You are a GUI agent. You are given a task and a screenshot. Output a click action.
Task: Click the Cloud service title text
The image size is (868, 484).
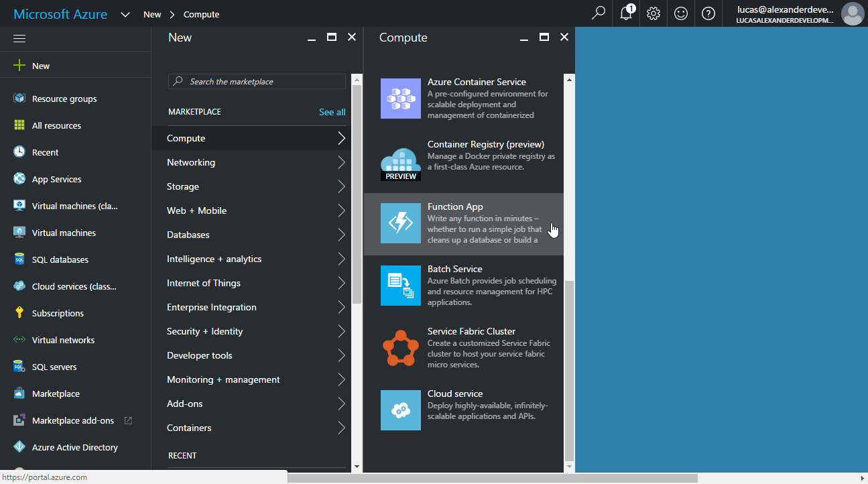click(455, 394)
